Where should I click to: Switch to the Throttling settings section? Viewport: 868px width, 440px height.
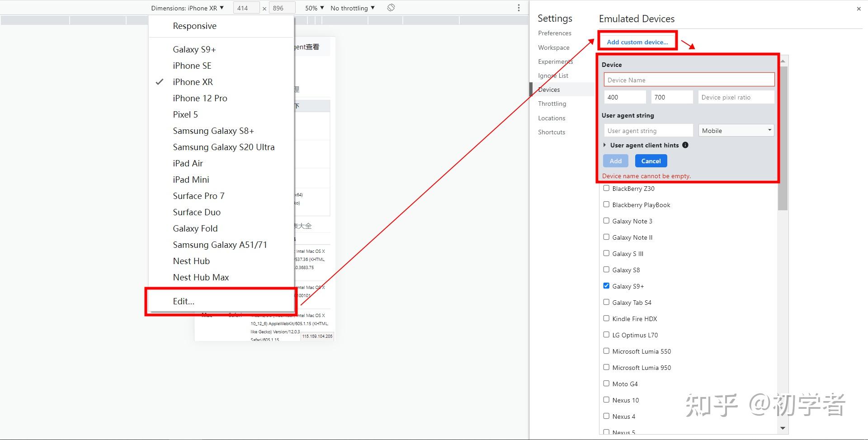click(552, 104)
